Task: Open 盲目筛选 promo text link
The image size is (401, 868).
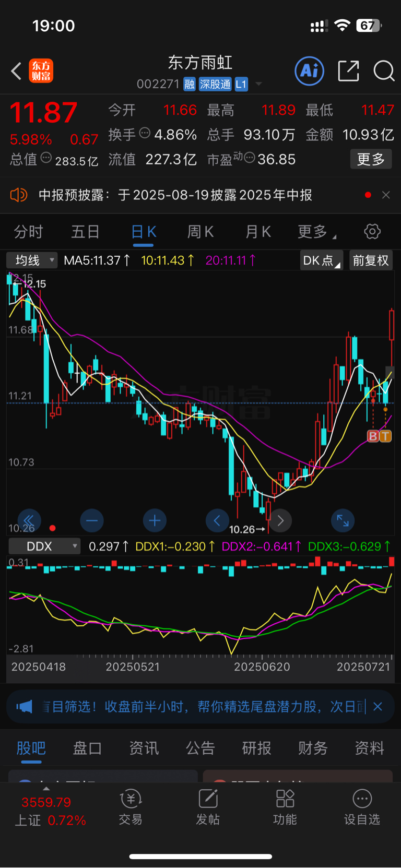Action: (204, 707)
